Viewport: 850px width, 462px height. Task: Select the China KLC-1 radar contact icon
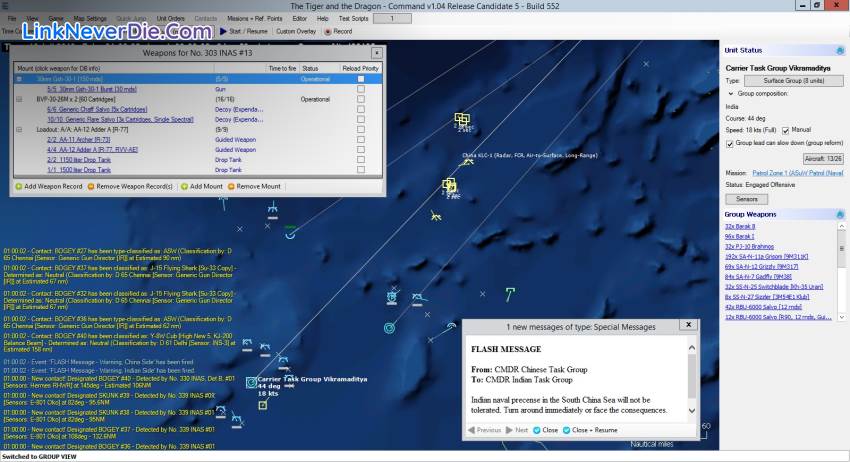click(x=468, y=162)
